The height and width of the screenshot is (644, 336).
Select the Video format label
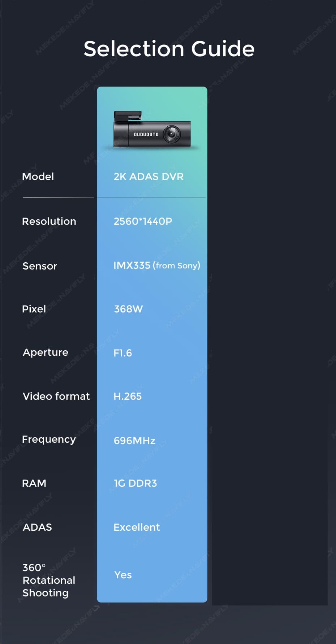pos(56,396)
